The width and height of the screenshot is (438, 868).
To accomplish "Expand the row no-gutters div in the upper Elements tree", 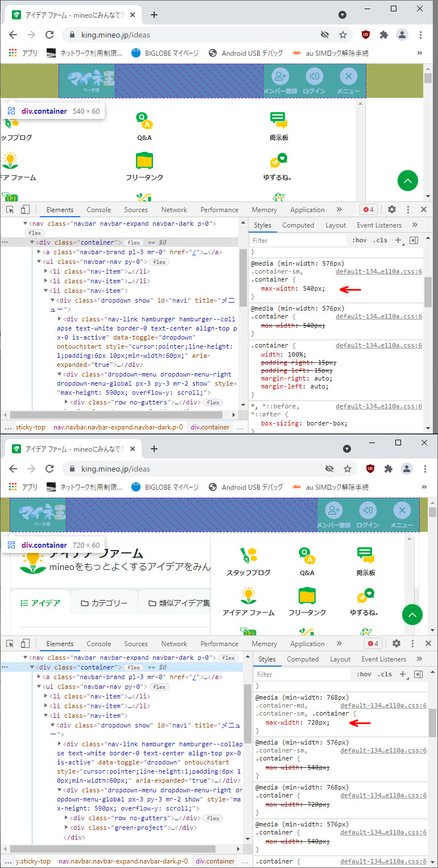I will point(67,402).
